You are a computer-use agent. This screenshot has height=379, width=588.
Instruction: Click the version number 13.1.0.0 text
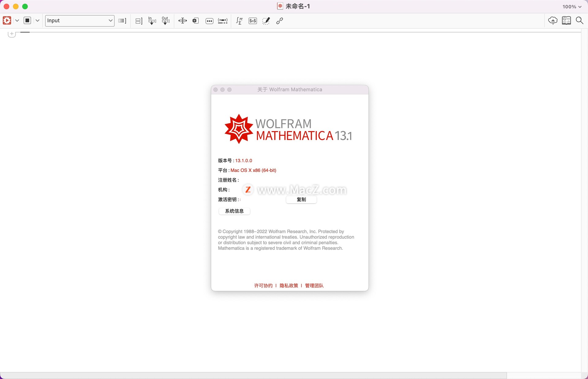coord(244,161)
